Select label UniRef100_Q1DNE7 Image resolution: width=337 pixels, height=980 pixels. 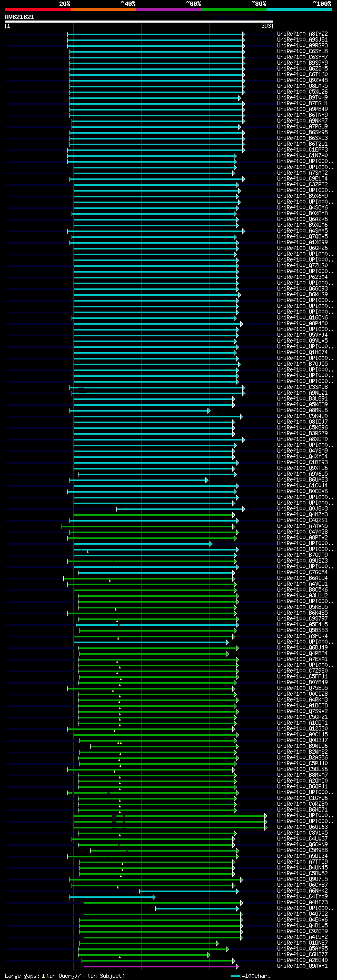point(302,943)
